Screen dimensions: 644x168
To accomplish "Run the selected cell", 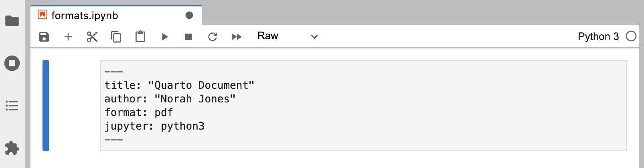I will coord(164,37).
